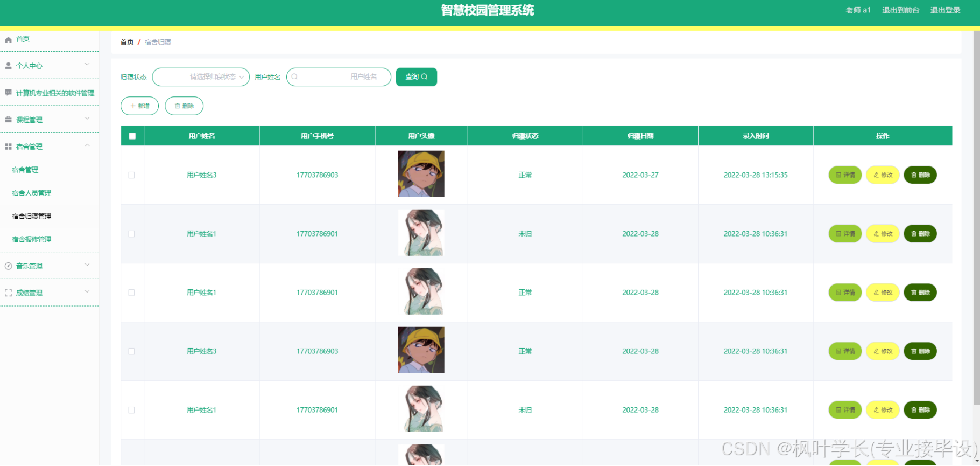This screenshot has width=980, height=466.
Task: Click 修改 for last full 用户姓名1 未归 row
Action: click(883, 410)
